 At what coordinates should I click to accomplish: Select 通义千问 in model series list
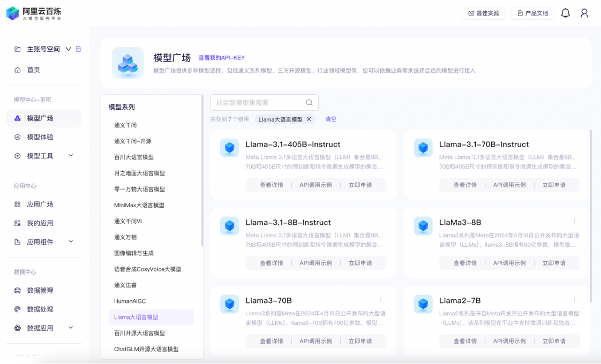pos(125,125)
